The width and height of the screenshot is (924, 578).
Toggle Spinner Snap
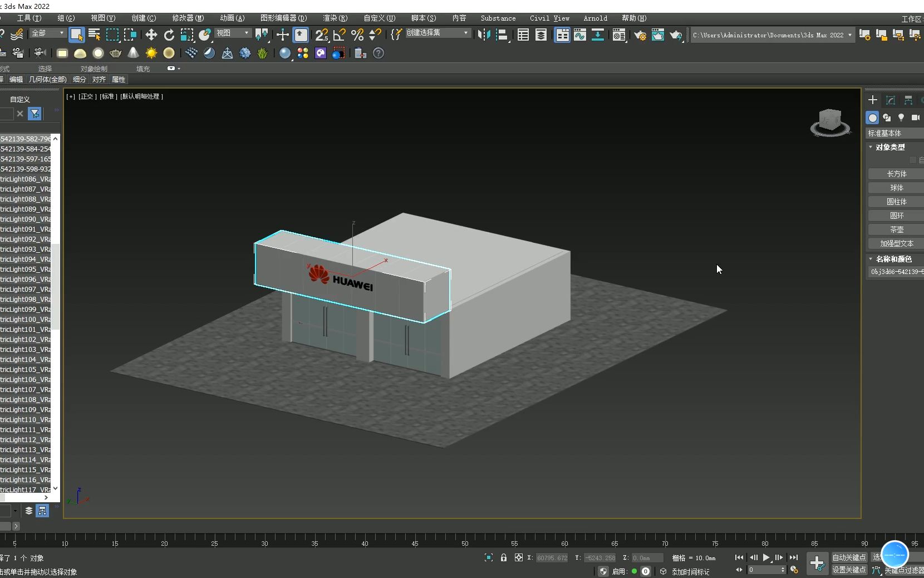(x=375, y=35)
